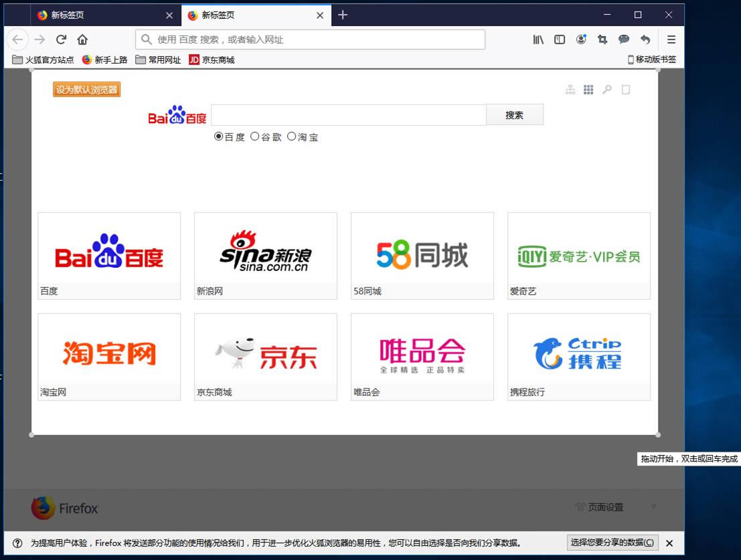The width and height of the screenshot is (741, 560).
Task: Open a new tab with plus button
Action: (x=343, y=15)
